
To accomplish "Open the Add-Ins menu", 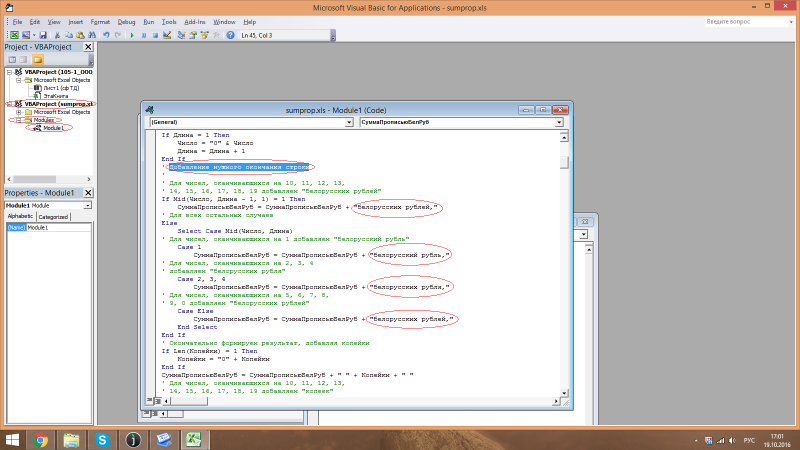I will coord(195,22).
